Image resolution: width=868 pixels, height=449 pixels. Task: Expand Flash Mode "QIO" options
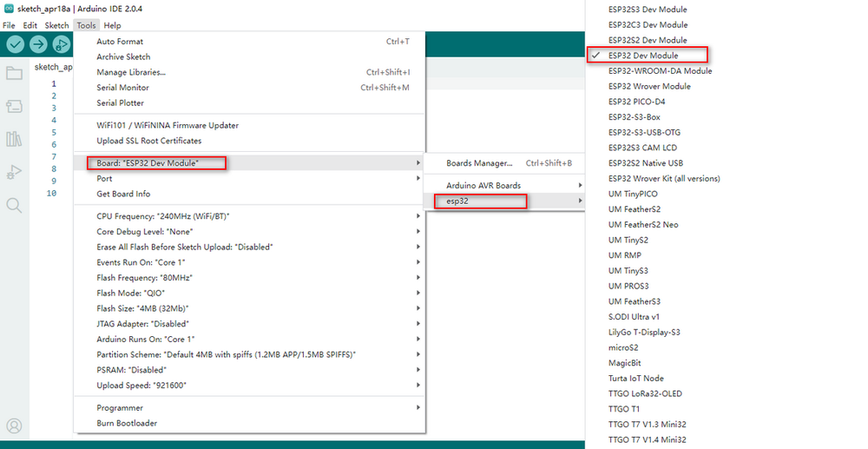250,294
